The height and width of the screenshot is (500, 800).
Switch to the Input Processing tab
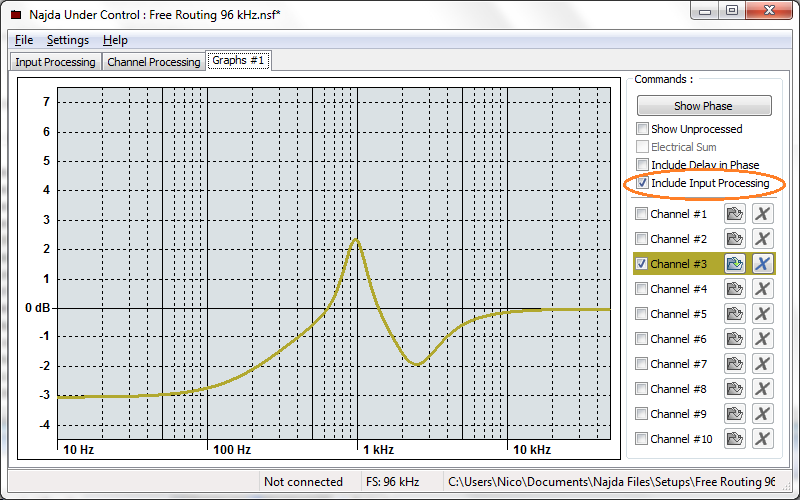point(55,62)
